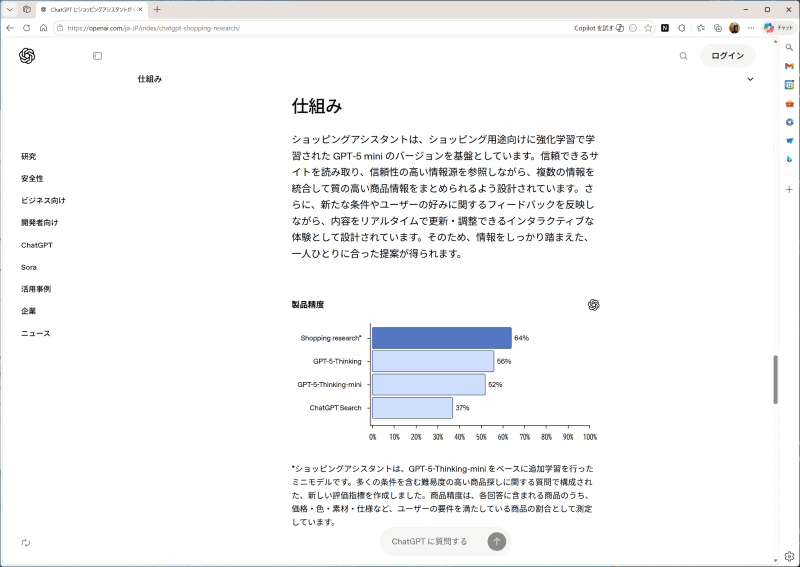
Task: Open the 開発者向け menu item
Action: [40, 223]
